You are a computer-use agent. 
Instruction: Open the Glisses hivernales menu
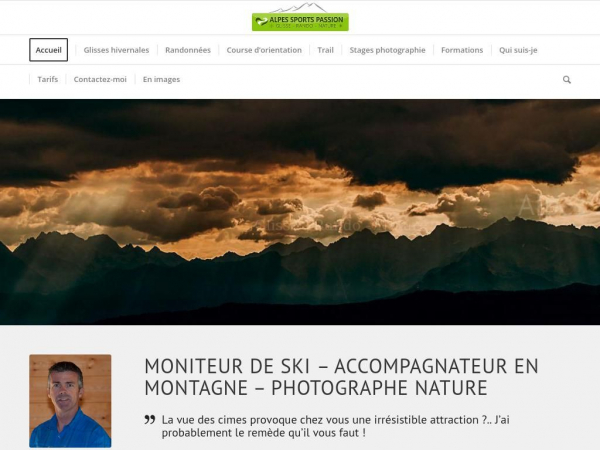[116, 50]
